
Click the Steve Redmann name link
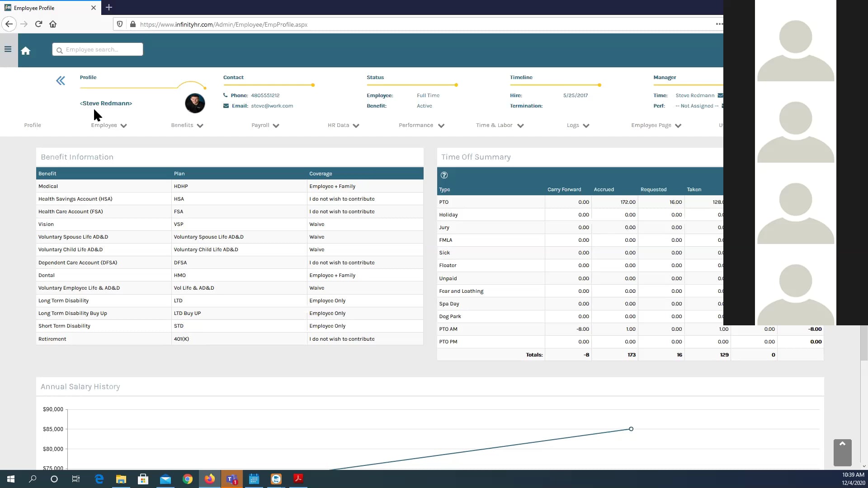pos(106,103)
